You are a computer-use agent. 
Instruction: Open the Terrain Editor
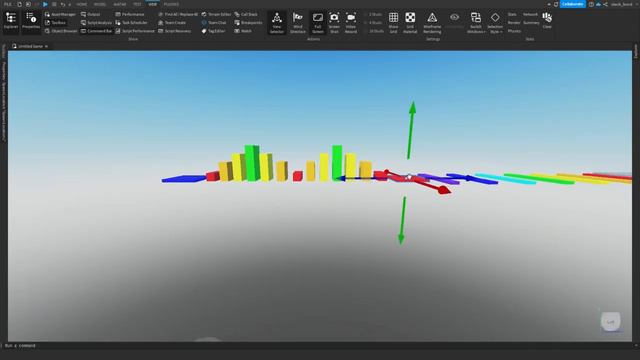tap(216, 14)
